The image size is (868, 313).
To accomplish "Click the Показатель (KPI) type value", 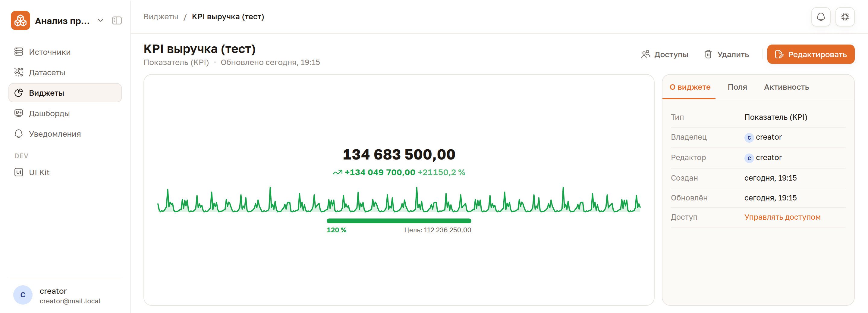I will point(776,117).
